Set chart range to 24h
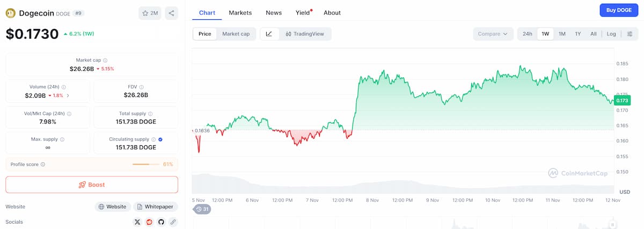 click(528, 34)
